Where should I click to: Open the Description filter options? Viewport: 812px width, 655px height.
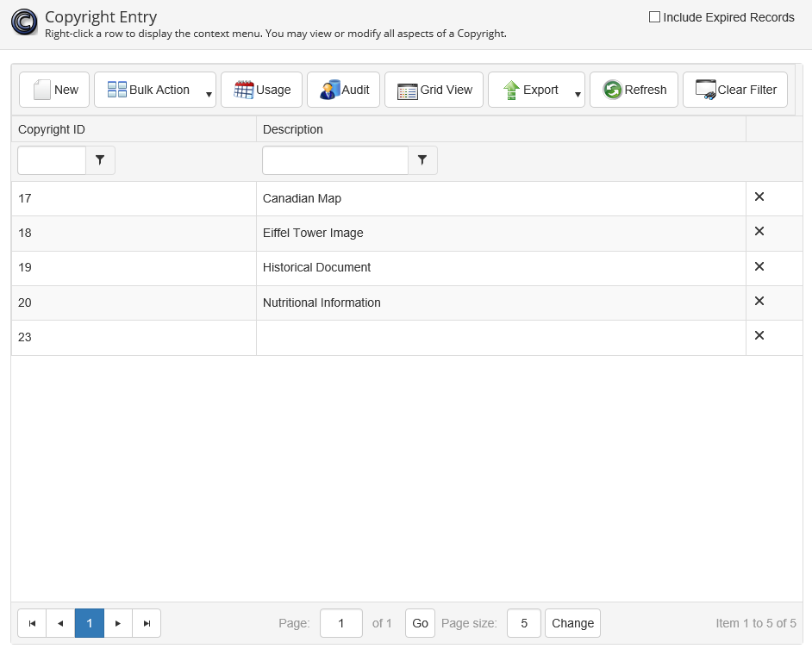click(422, 160)
